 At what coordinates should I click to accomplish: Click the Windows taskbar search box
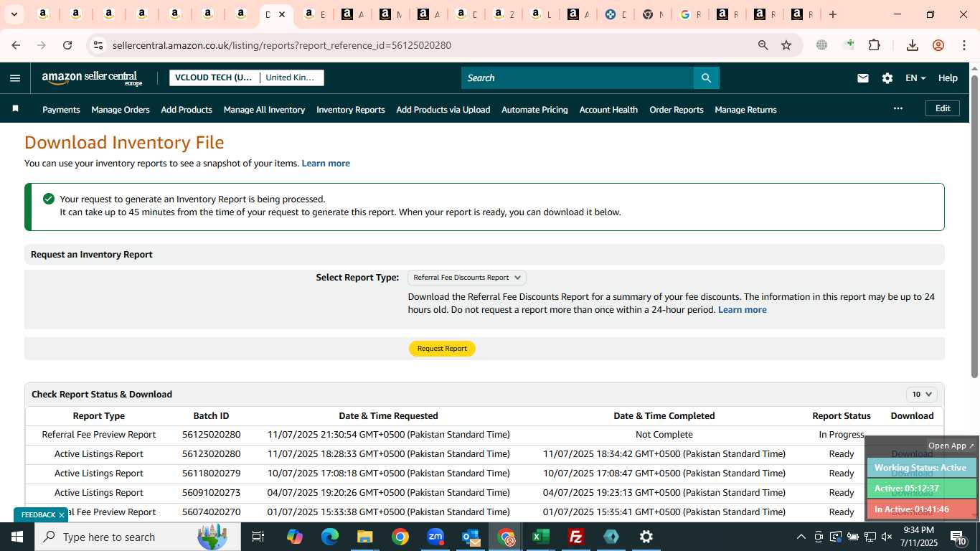(x=136, y=537)
